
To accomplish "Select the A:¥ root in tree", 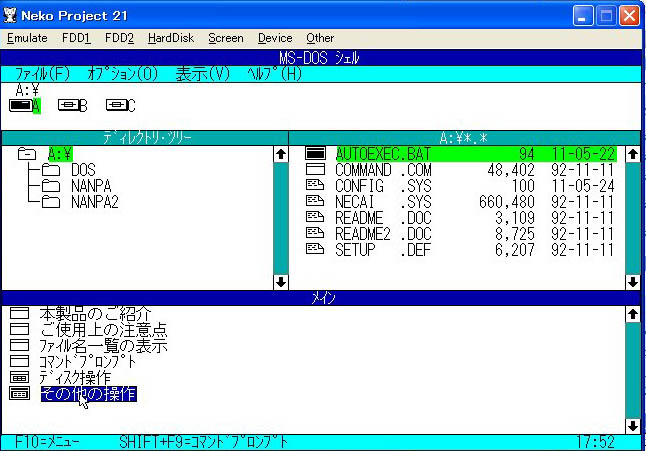I will 60,154.
